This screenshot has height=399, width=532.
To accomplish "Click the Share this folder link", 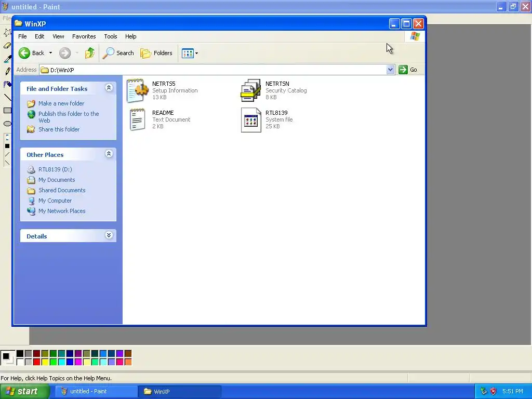I will 59,129.
